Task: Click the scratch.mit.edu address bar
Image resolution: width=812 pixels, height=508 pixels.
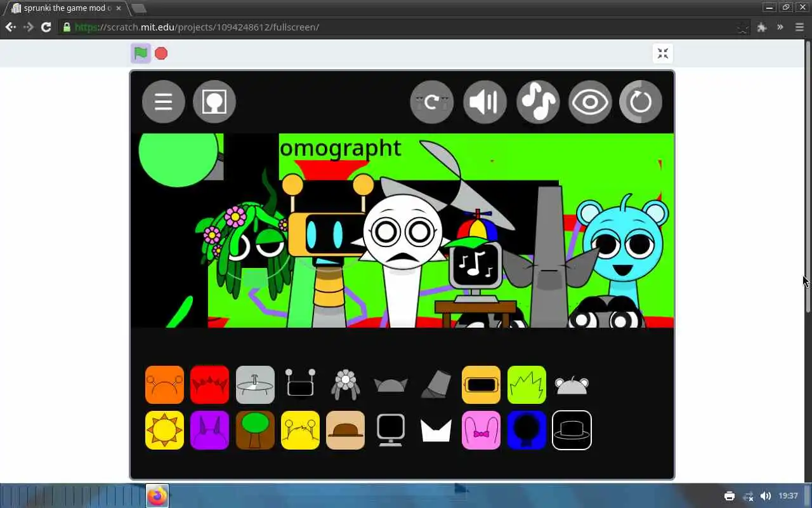Action: click(405, 27)
